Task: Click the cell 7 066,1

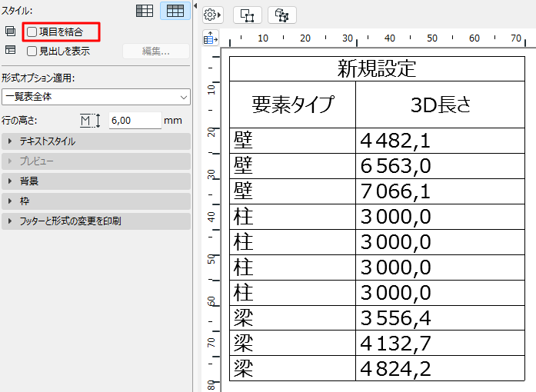Action: 441,191
